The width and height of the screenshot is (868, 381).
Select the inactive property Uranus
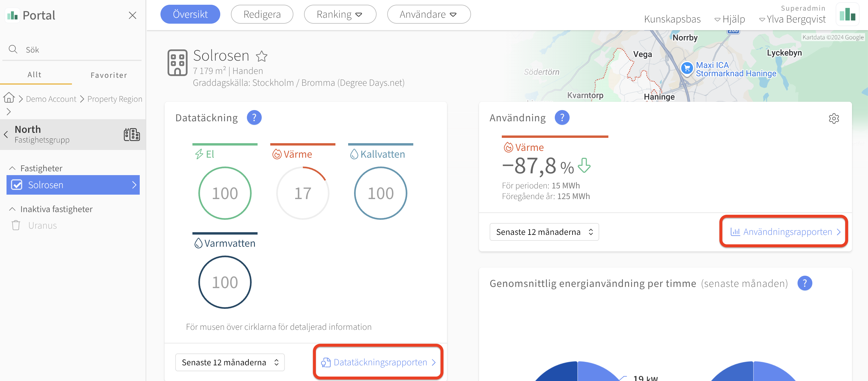pos(42,225)
